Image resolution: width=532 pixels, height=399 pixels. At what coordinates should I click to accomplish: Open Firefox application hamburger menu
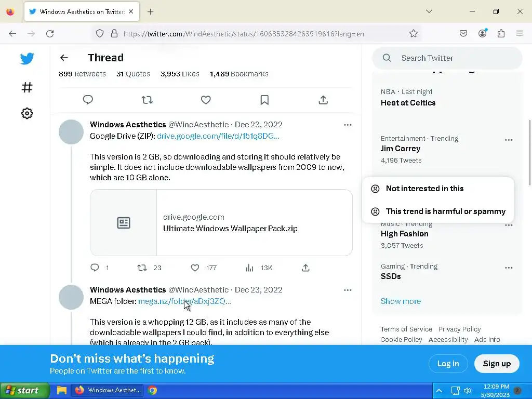[520, 34]
